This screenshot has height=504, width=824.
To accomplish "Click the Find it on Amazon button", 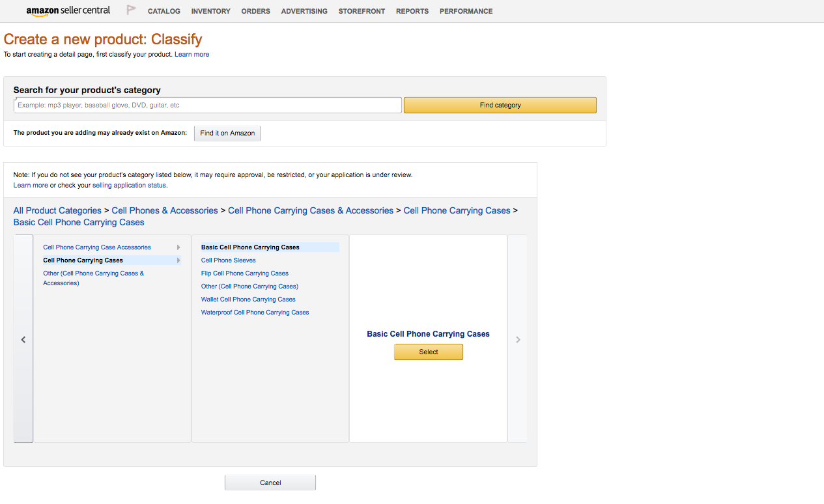I will 227,133.
